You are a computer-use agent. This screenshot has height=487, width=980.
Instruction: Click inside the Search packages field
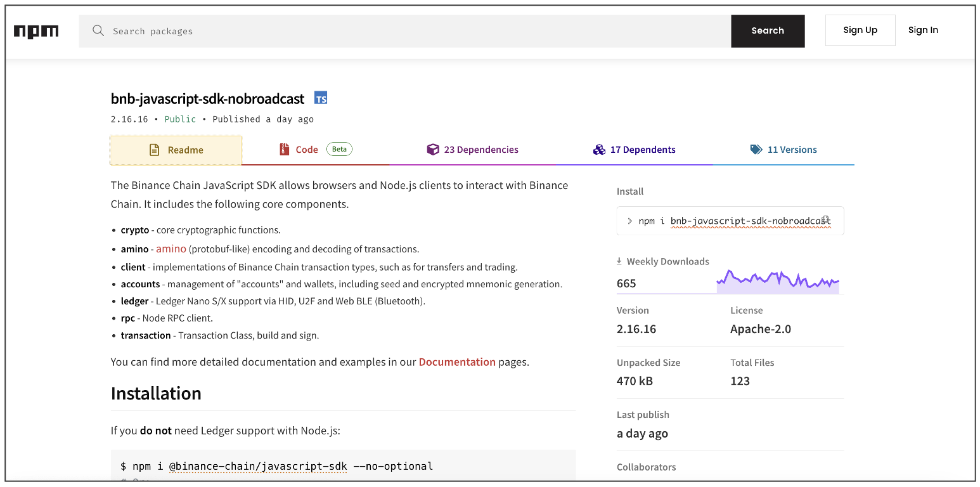point(254,30)
